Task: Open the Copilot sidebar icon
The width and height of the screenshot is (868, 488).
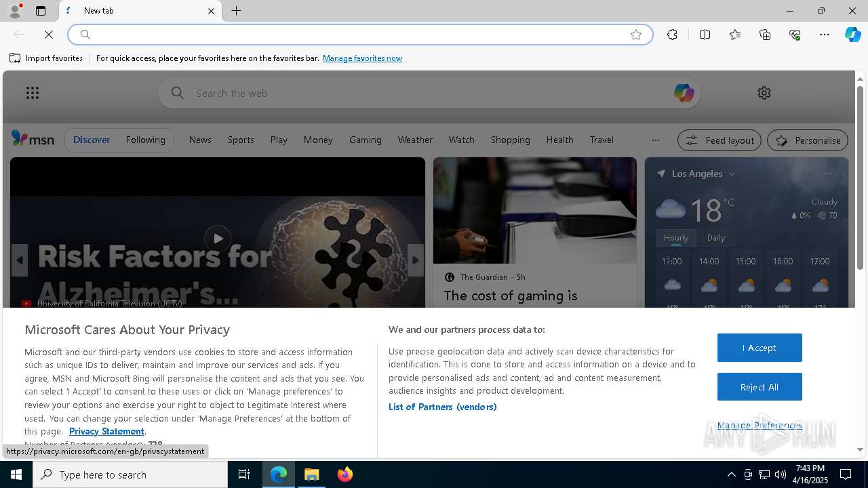Action: tap(852, 35)
